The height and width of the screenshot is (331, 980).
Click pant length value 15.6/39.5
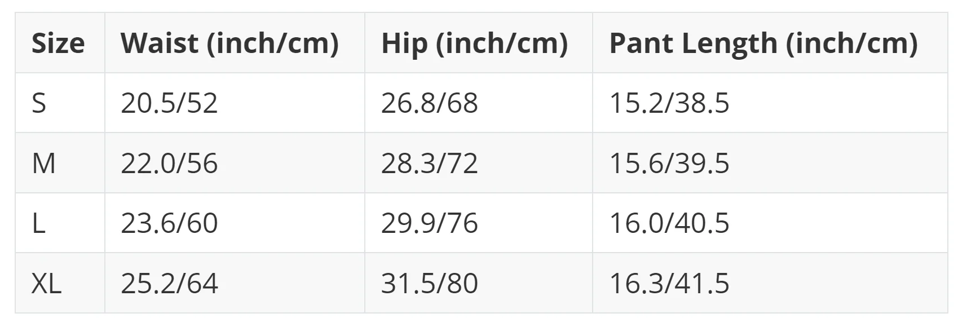pos(669,164)
